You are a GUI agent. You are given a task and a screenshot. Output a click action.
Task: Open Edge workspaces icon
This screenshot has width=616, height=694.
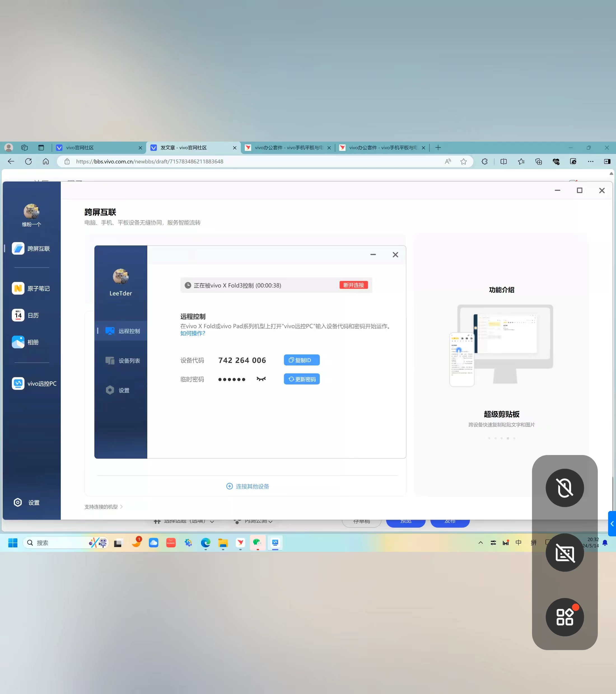(x=24, y=147)
